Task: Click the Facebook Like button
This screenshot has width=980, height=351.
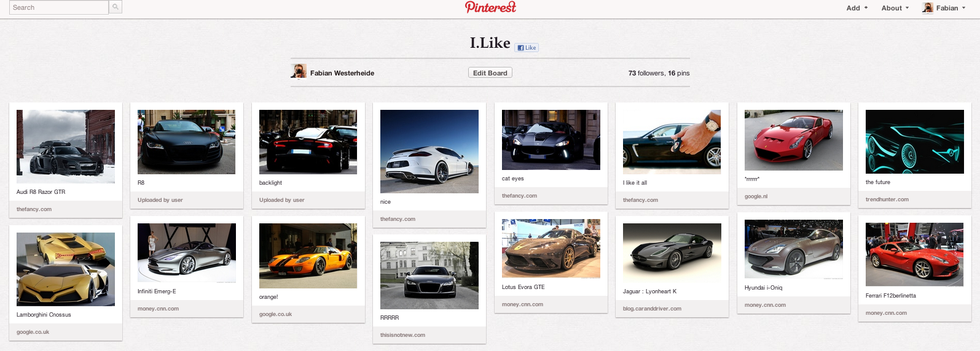Action: (x=527, y=48)
